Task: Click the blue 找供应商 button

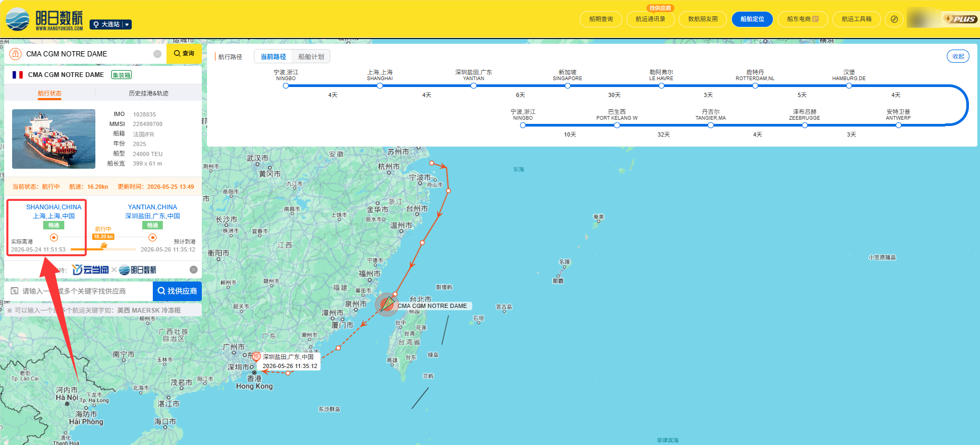Action: 177,291
